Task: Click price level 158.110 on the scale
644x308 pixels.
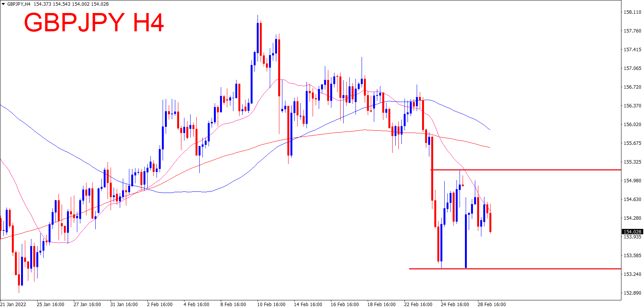Action: [x=633, y=12]
